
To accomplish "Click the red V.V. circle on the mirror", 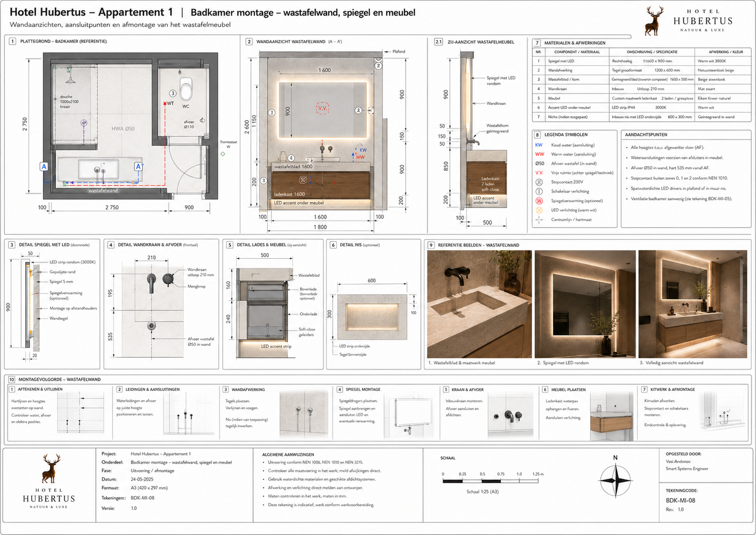I will pos(322,109).
